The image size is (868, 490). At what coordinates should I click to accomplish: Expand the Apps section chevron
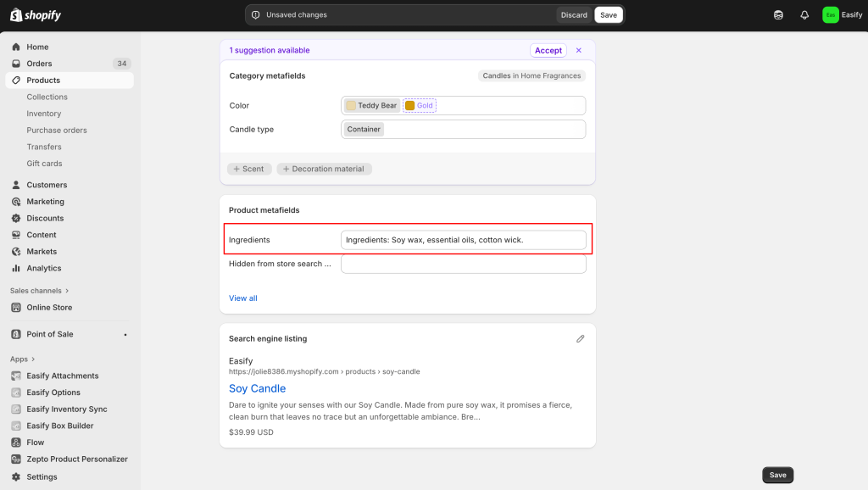click(x=33, y=359)
